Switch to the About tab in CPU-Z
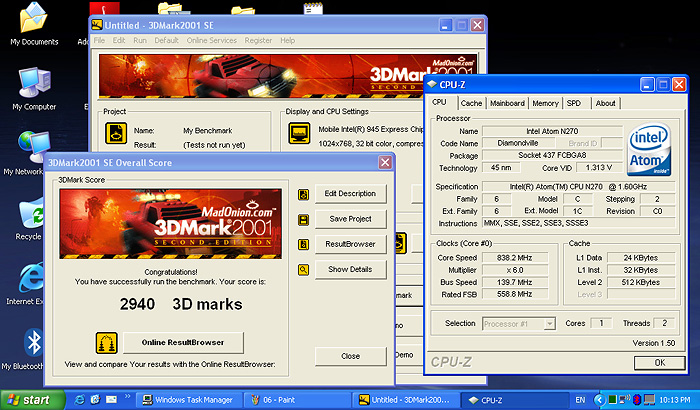 (606, 103)
